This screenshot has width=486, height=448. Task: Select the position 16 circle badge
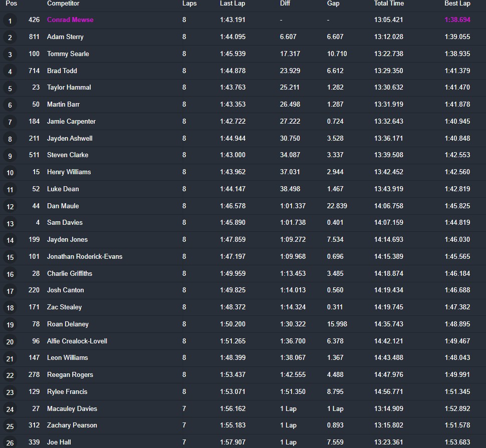[10, 274]
